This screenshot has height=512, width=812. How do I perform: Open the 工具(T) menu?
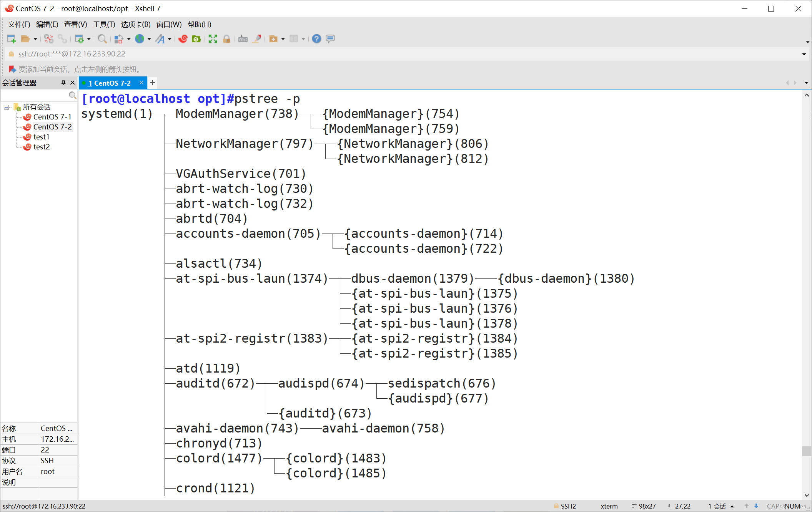104,25
